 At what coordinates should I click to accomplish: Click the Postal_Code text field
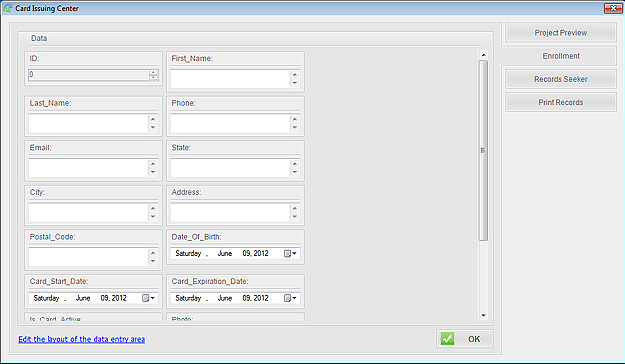[x=88, y=257]
